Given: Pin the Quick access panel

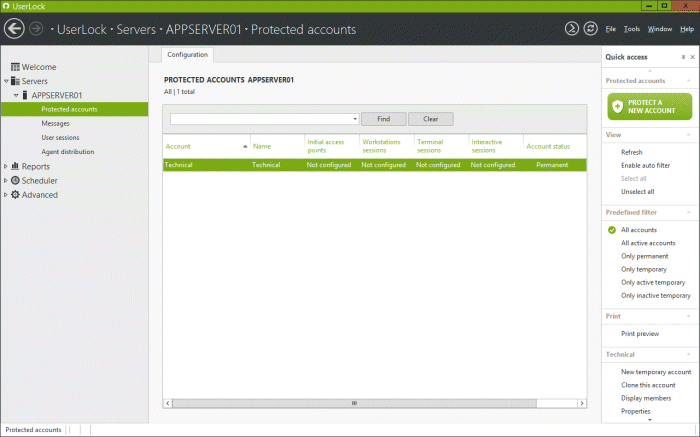Looking at the screenshot, I should pos(683,57).
